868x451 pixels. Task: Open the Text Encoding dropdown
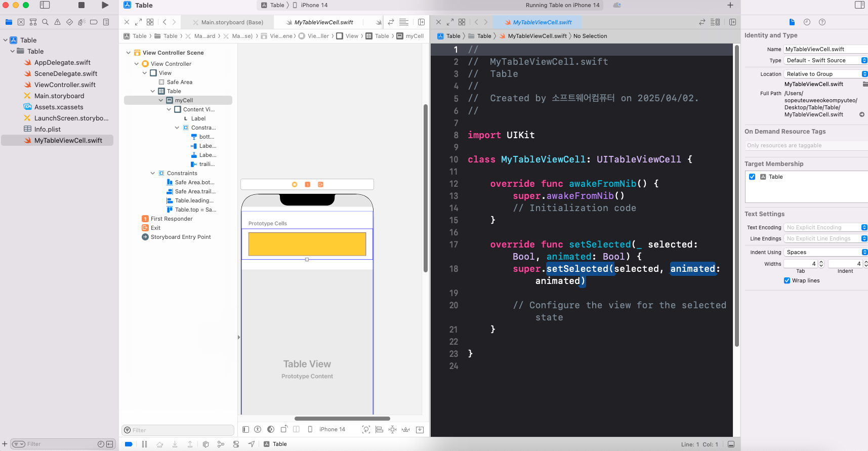(826, 227)
